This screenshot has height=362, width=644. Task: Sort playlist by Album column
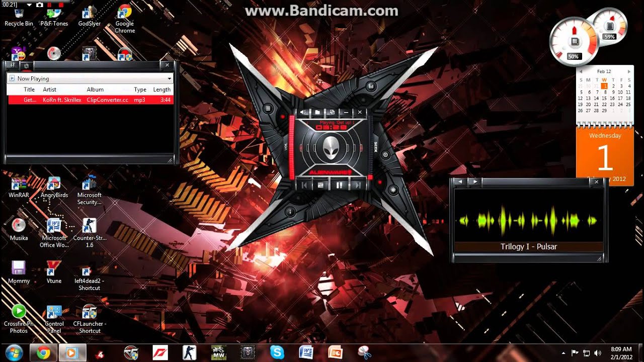point(95,89)
